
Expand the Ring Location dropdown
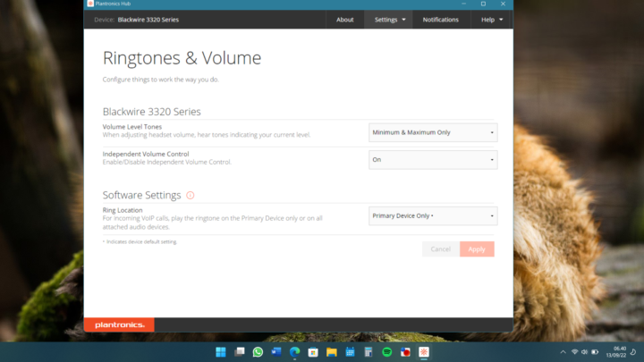tap(433, 216)
